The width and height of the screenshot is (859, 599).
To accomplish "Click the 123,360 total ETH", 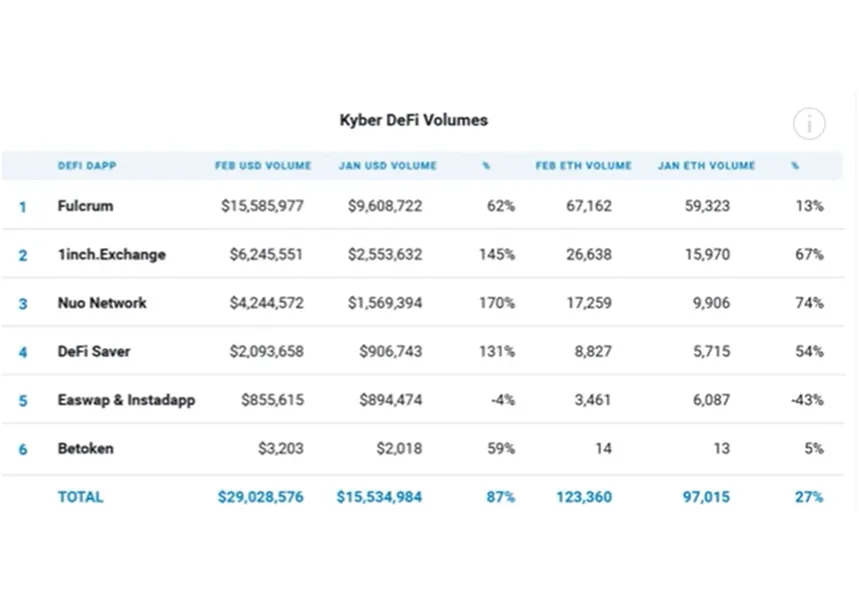I will 584,497.
